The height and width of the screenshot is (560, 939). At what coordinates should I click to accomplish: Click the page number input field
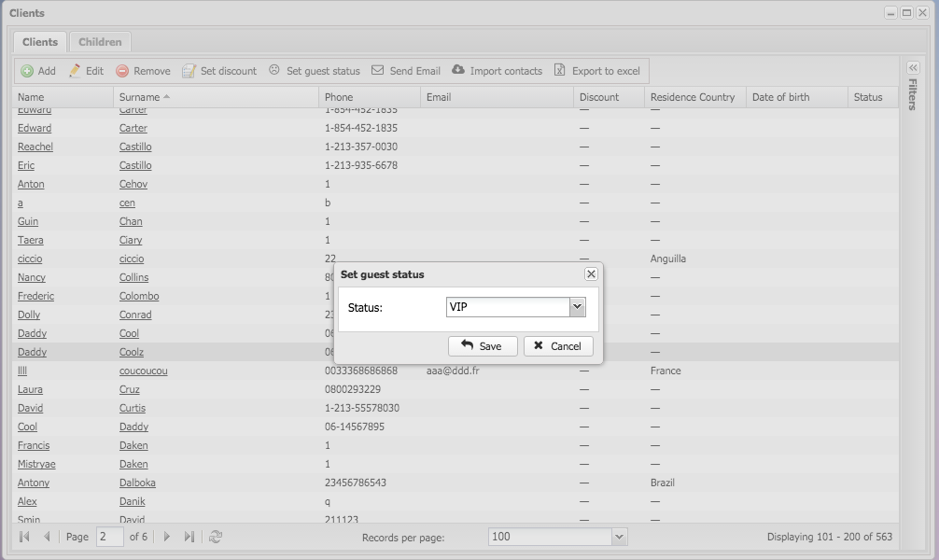109,537
